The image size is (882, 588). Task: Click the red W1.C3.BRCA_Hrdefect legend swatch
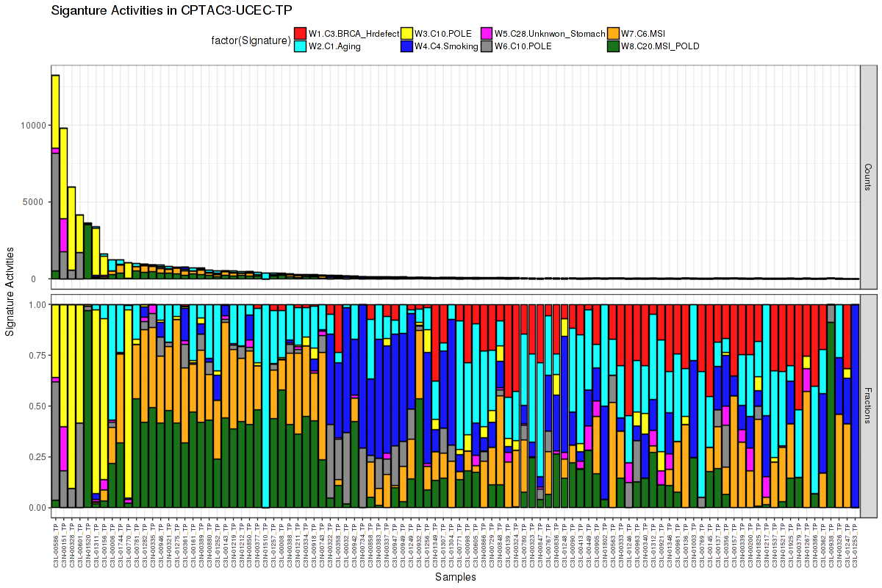[x=300, y=33]
